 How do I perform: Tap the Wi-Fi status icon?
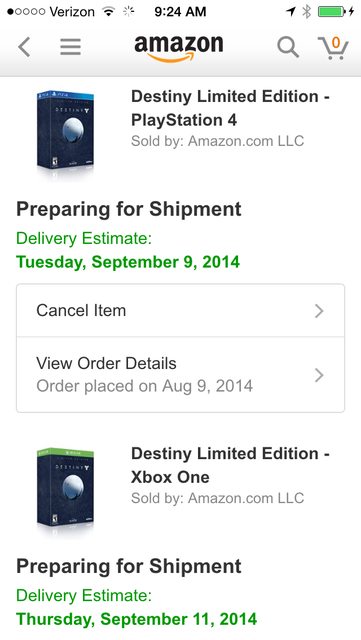click(x=109, y=12)
